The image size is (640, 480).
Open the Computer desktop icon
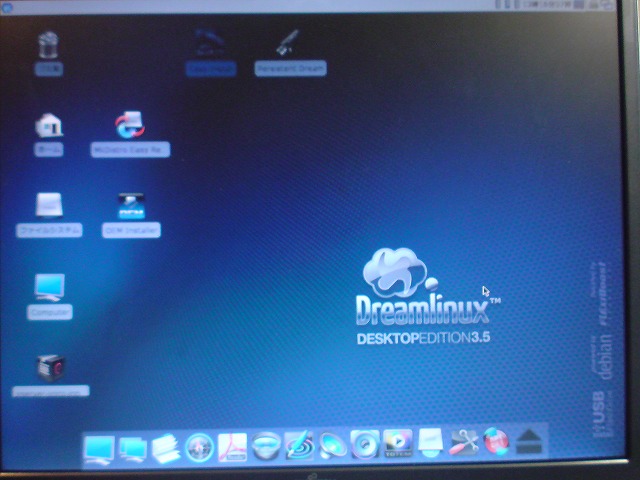pyautogui.click(x=49, y=287)
